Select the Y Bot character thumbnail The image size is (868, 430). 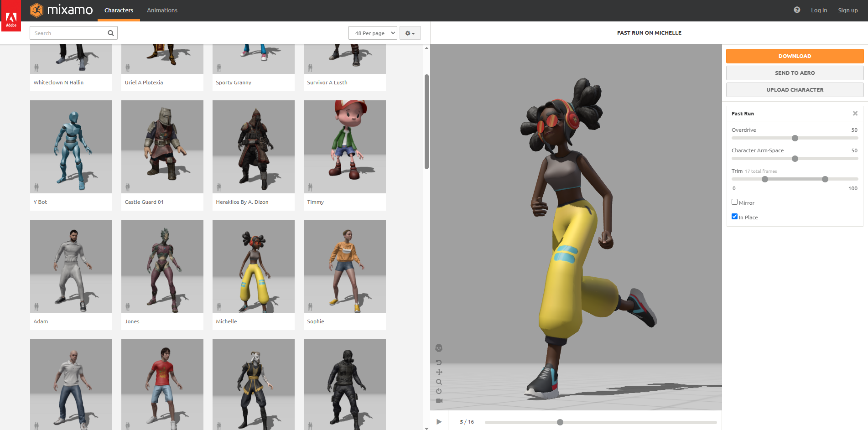click(71, 147)
